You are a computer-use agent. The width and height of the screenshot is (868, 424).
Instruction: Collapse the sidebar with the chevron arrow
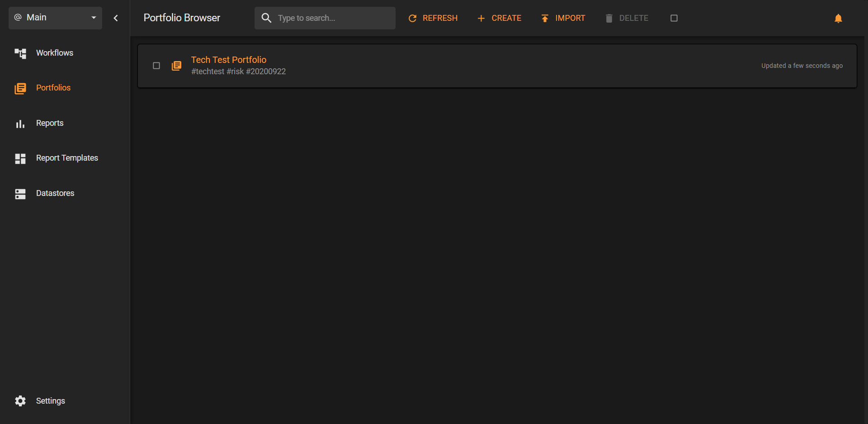coord(116,18)
